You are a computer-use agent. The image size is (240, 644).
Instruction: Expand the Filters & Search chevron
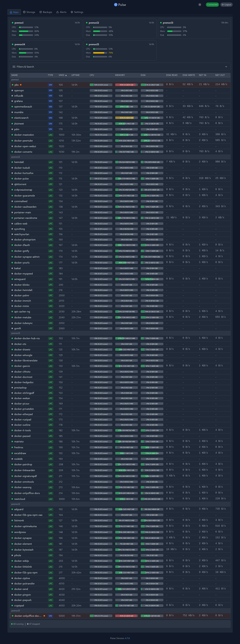tap(226, 67)
